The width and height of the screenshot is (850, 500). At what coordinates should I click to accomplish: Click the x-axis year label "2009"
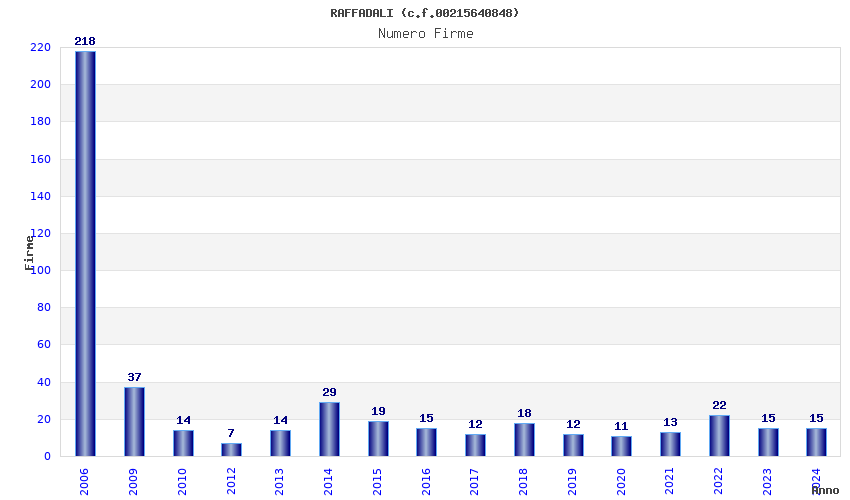(133, 482)
